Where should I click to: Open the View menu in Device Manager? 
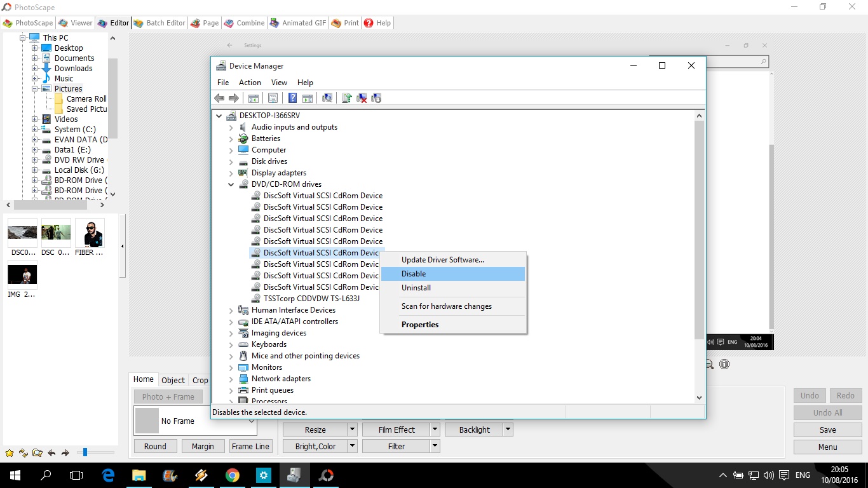[279, 82]
